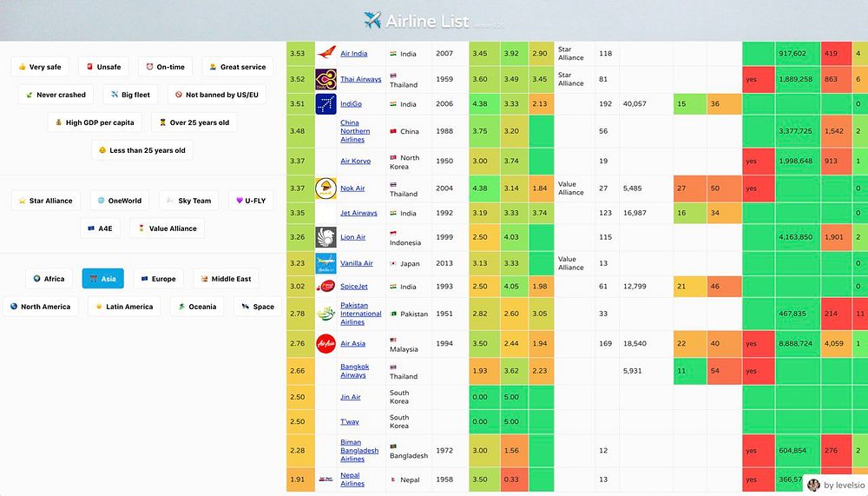The height and width of the screenshot is (496, 868).
Task: Toggle the Very safe filter
Action: coord(39,67)
